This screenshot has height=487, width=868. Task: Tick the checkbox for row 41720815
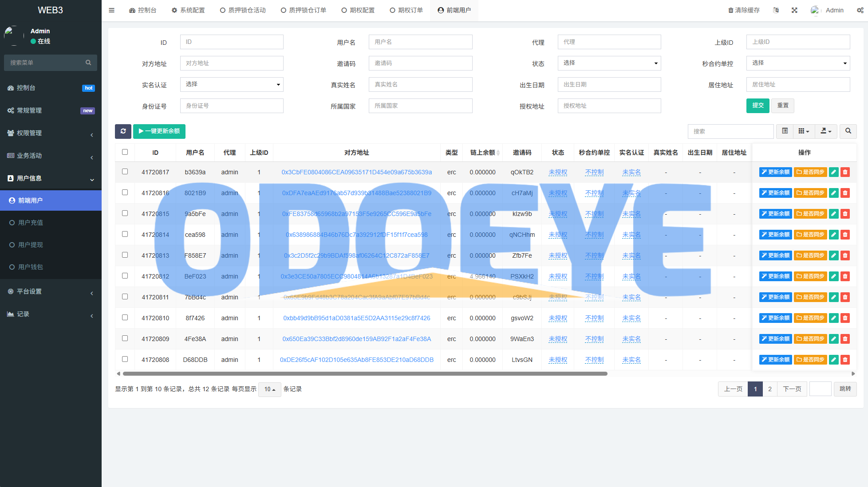pos(125,213)
